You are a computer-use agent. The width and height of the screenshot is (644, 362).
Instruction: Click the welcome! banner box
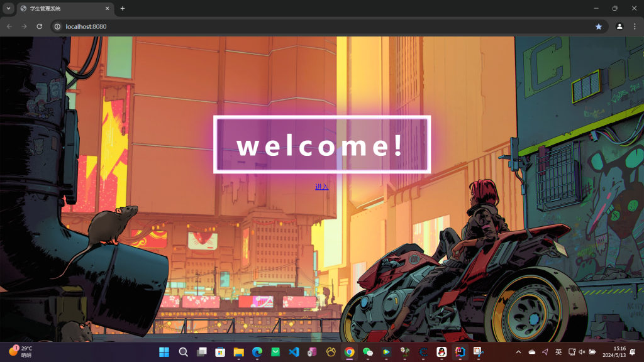point(322,145)
